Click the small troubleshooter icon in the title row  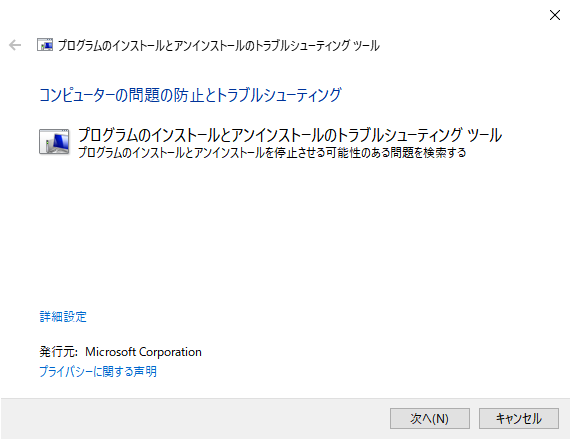[45, 45]
